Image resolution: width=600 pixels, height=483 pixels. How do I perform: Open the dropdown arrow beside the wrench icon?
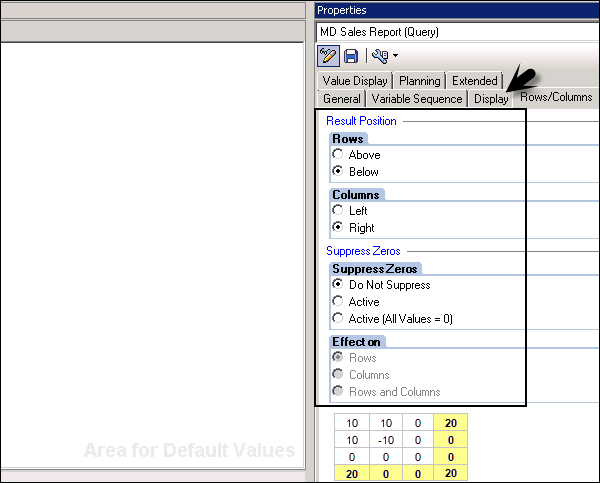pyautogui.click(x=395, y=55)
